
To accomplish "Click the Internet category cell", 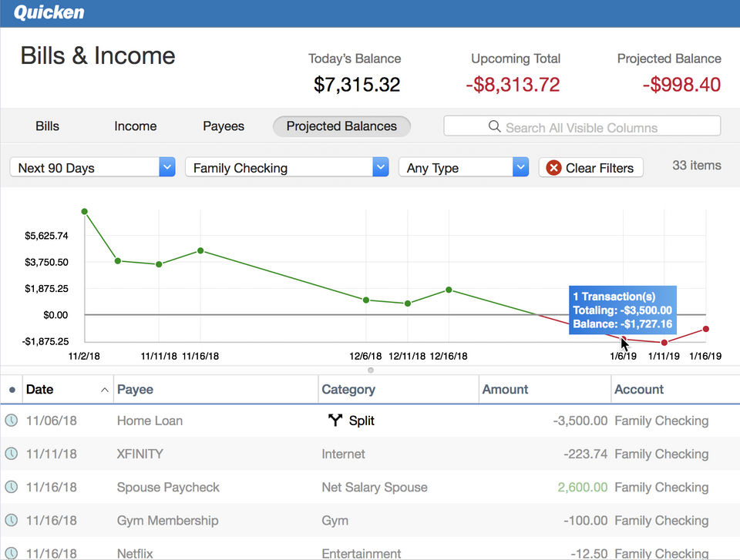I will 343,454.
